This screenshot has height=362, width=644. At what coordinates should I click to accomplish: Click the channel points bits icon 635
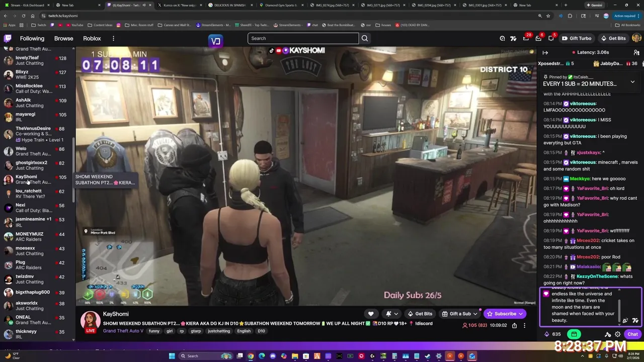(552, 334)
